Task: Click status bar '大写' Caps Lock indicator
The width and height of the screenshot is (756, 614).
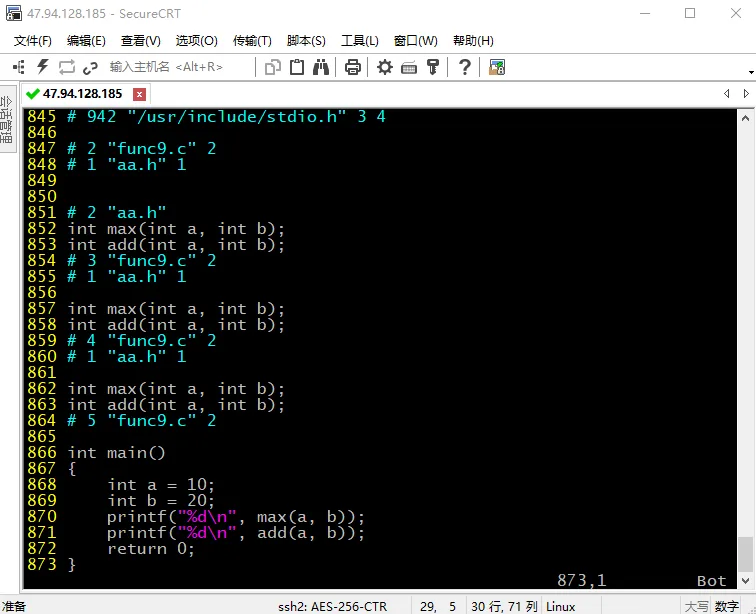Action: (x=697, y=606)
